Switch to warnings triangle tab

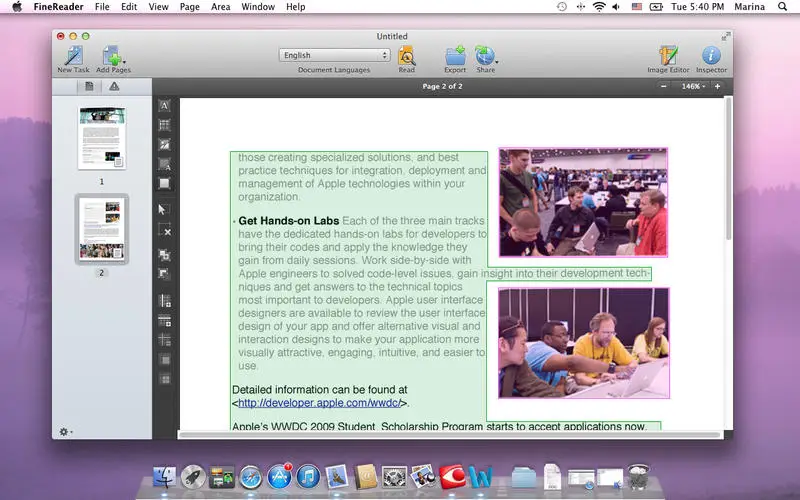click(114, 86)
